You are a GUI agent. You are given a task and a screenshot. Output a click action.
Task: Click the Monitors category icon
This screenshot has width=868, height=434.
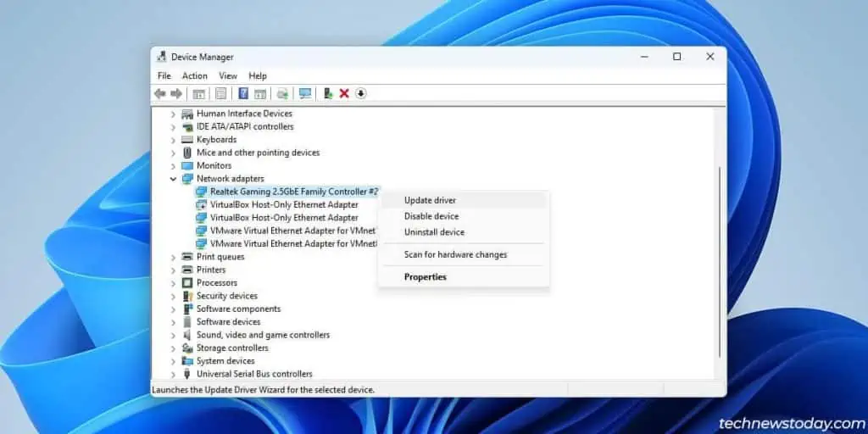pyautogui.click(x=187, y=165)
